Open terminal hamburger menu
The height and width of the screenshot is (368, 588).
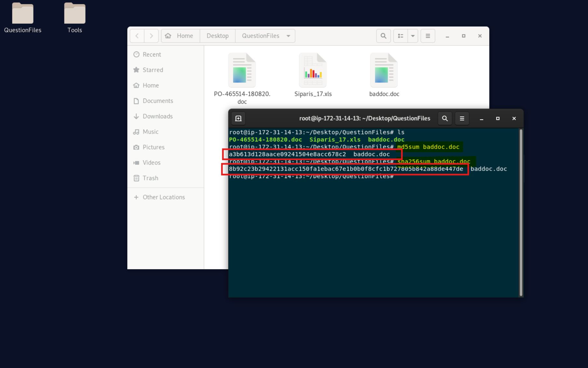(462, 118)
